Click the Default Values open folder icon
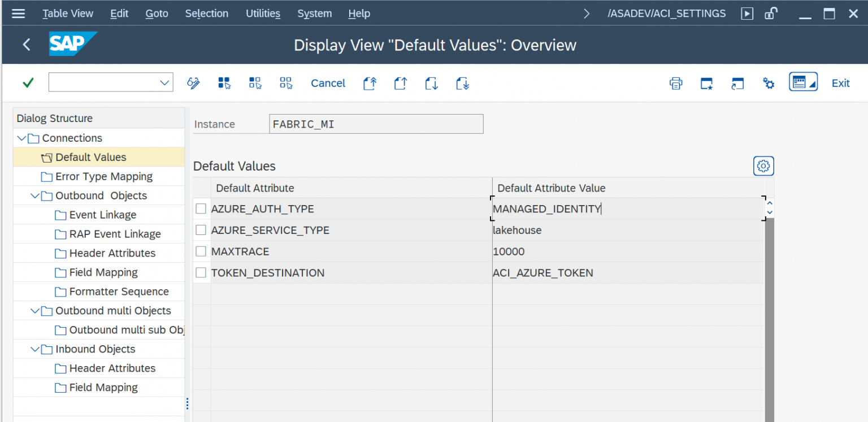The height and width of the screenshot is (422, 868). click(47, 158)
